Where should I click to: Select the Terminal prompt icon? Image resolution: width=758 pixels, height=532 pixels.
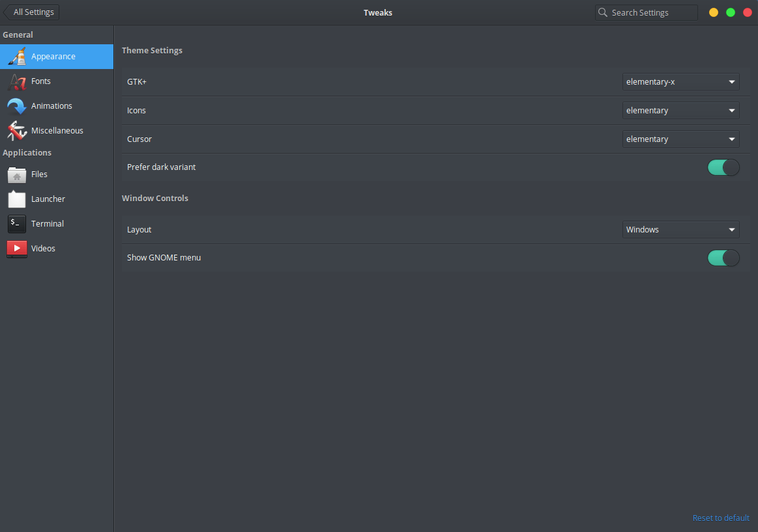click(17, 224)
